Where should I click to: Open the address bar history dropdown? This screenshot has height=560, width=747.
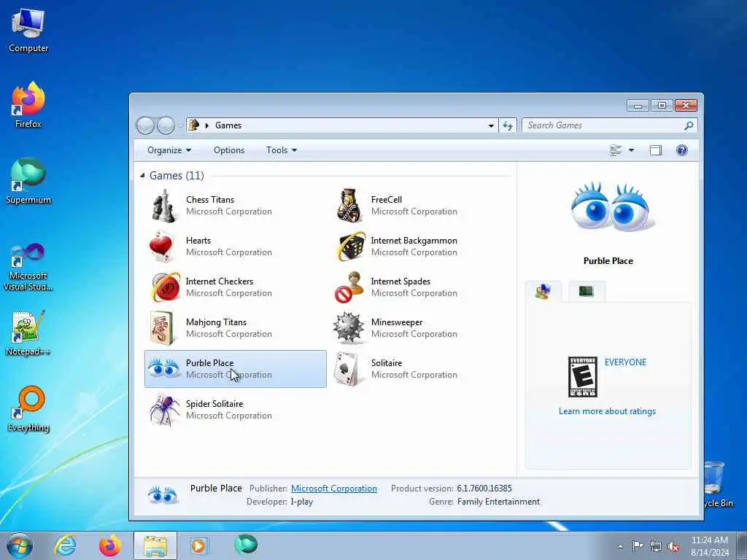[x=491, y=125]
